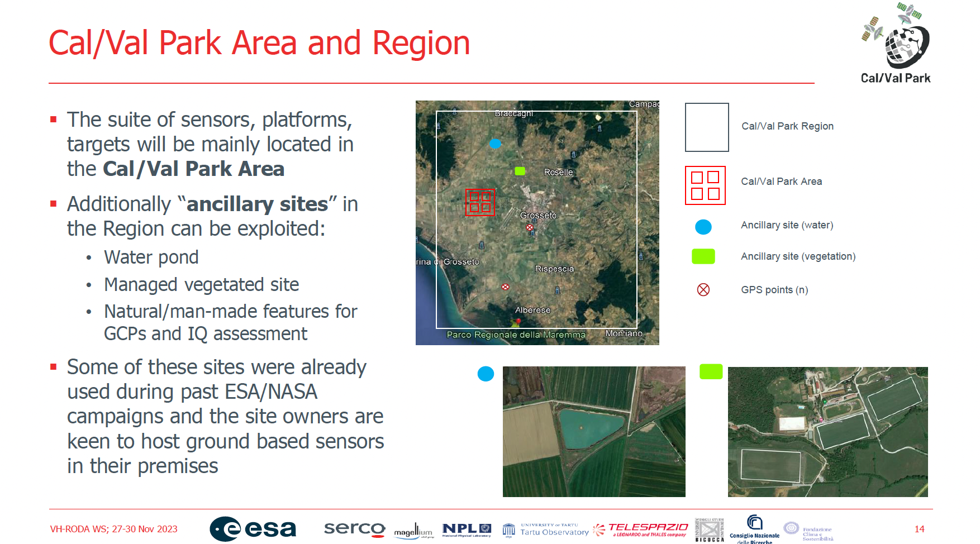Screen dimensions: 980x544
Task: Click the NPL logo
Action: click(x=467, y=529)
